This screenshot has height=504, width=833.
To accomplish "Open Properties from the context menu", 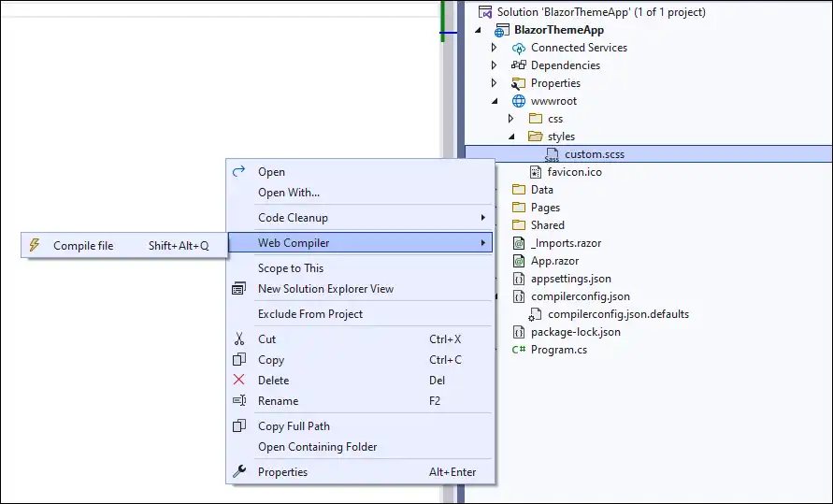I will (x=361, y=471).
